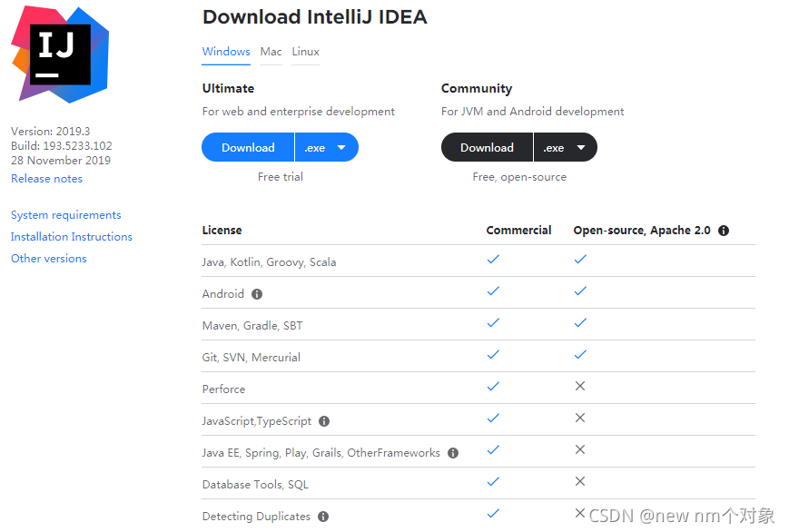
Task: Click Commercial checkmark for Perforce row
Action: point(493,386)
